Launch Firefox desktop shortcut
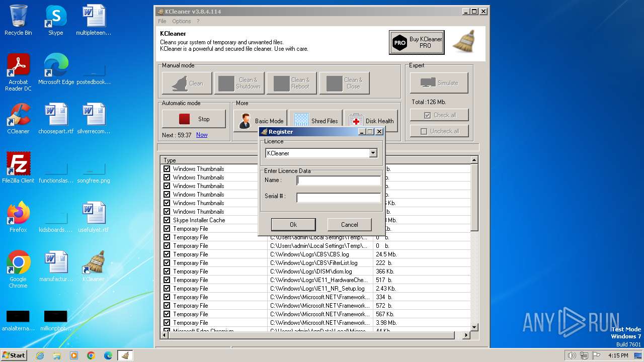Screen dimensions: 644x362 (18, 217)
